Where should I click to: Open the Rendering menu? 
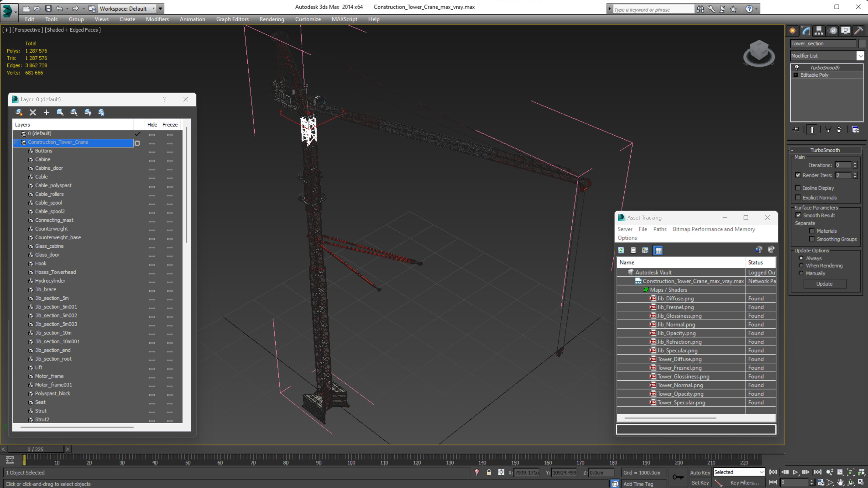[272, 19]
